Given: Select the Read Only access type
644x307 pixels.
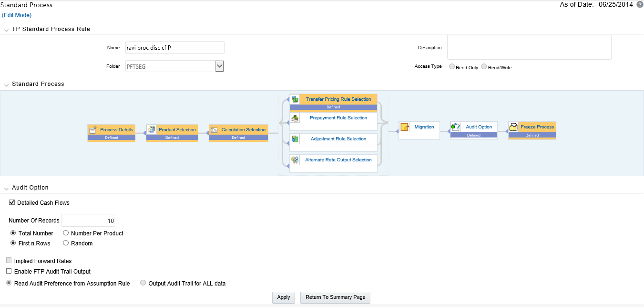Looking at the screenshot, I should coord(452,67).
